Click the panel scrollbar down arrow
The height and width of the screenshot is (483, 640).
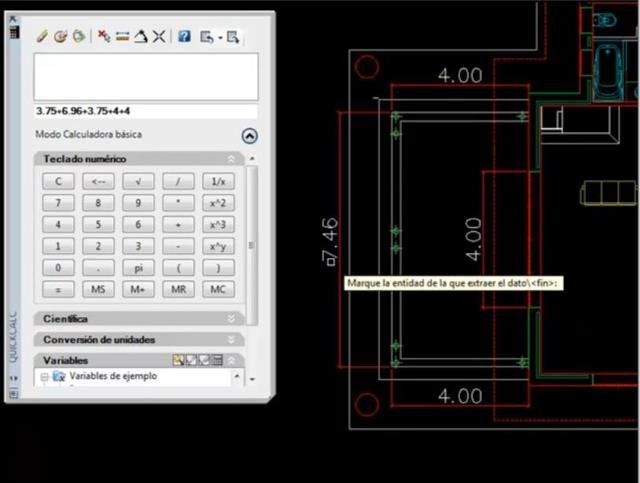[x=252, y=379]
